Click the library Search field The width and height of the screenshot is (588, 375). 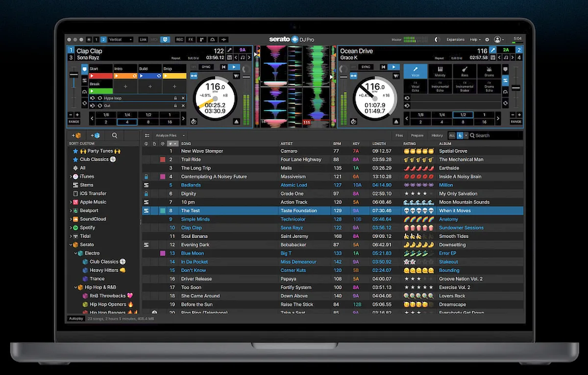click(496, 135)
